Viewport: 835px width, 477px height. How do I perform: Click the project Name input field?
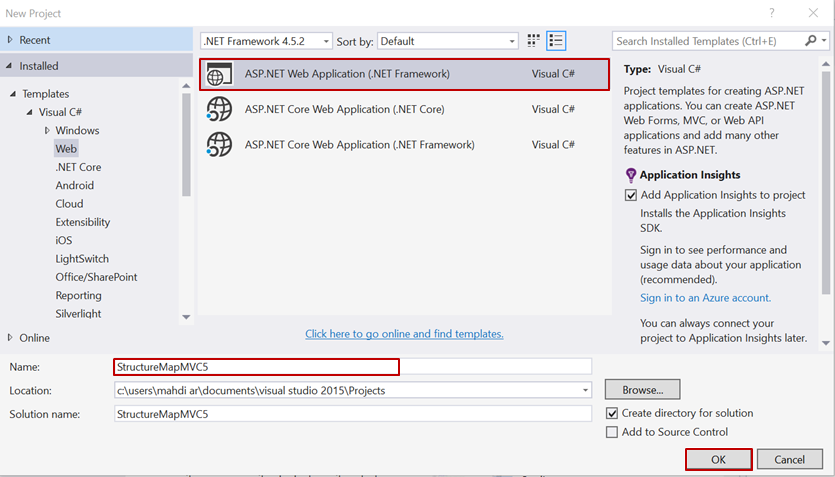click(x=353, y=367)
